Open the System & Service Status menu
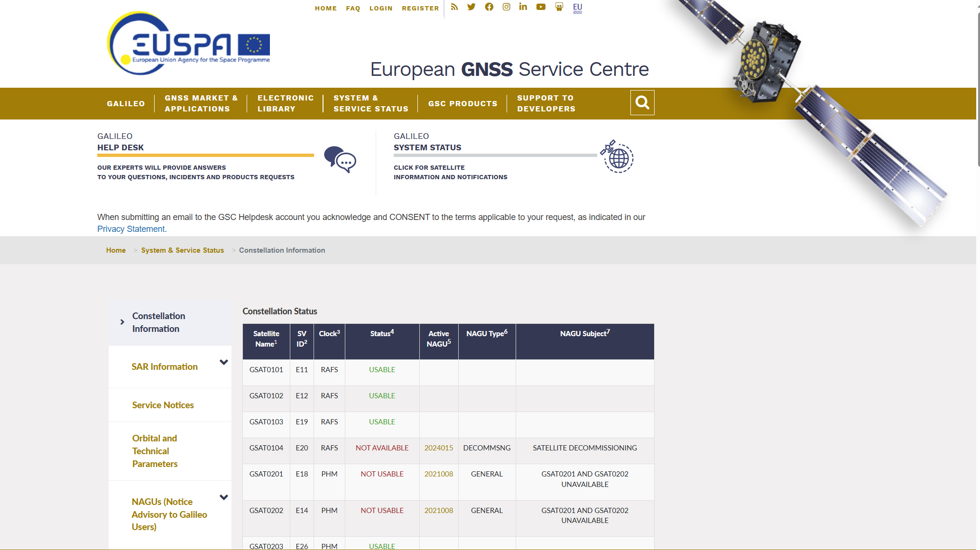The width and height of the screenshot is (980, 550). [x=370, y=103]
